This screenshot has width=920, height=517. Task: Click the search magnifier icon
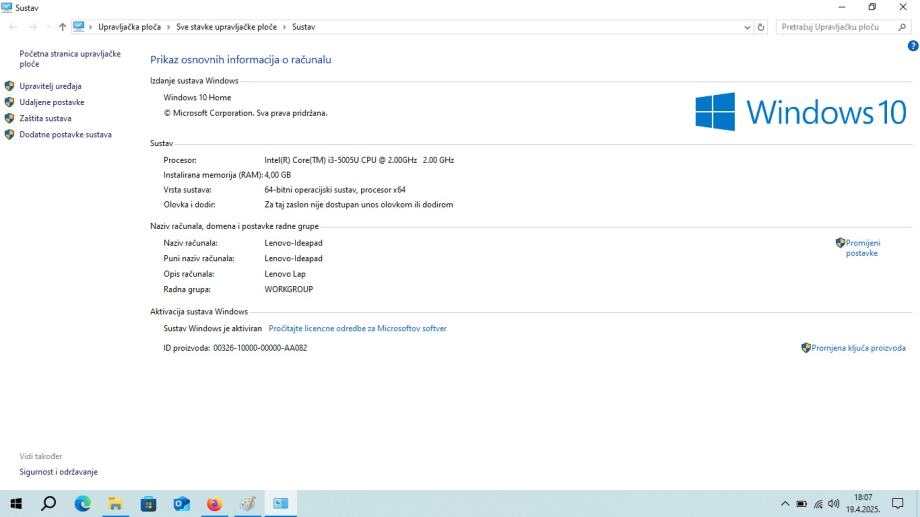click(x=902, y=27)
